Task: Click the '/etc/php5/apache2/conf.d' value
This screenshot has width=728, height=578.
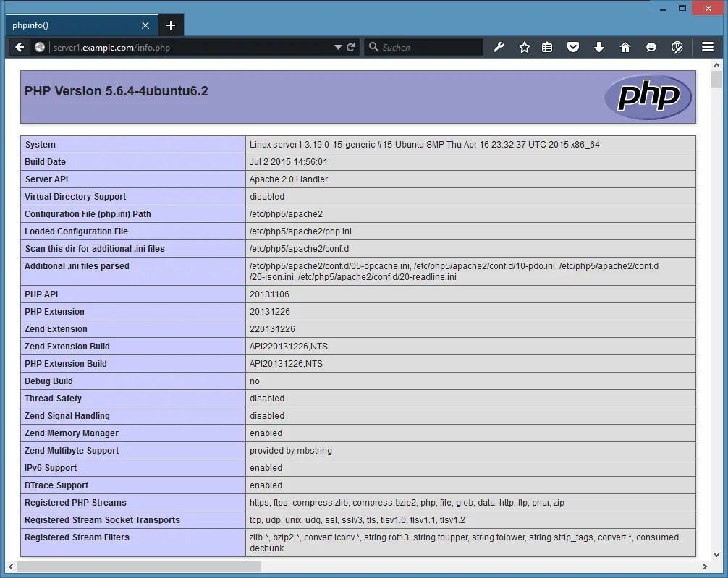Action: pos(299,249)
